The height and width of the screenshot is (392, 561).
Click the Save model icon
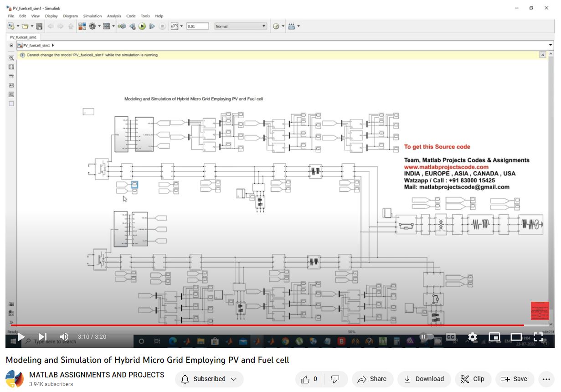pos(39,26)
